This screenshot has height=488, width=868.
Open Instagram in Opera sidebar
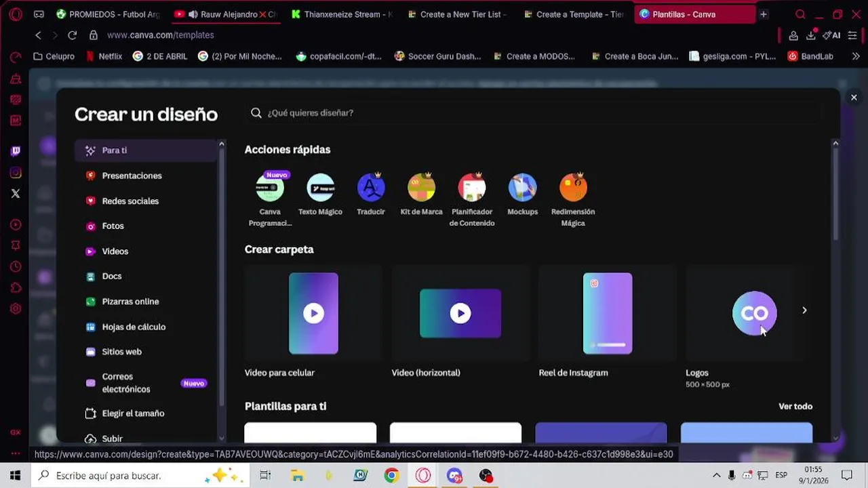(x=15, y=173)
